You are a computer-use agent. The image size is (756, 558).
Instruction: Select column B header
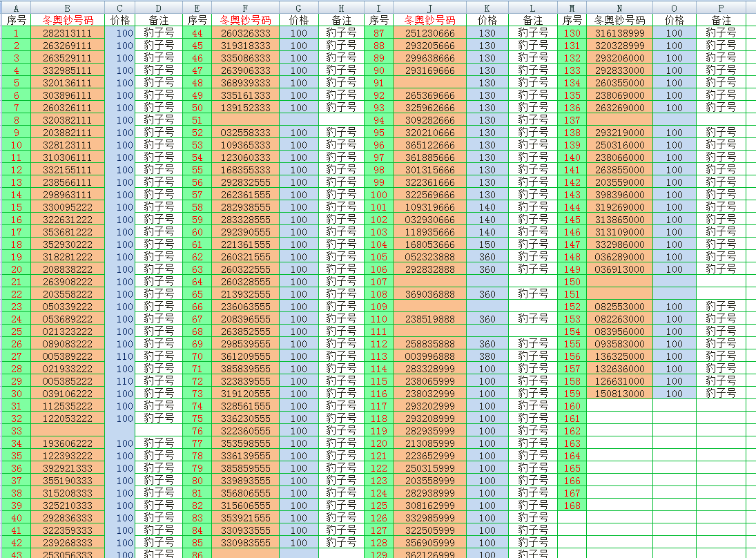[68, 7]
